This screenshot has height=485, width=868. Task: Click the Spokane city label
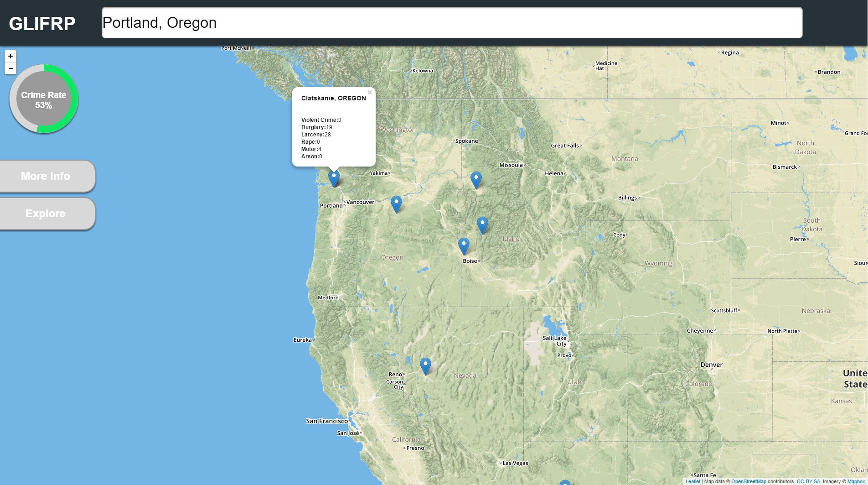pos(466,141)
